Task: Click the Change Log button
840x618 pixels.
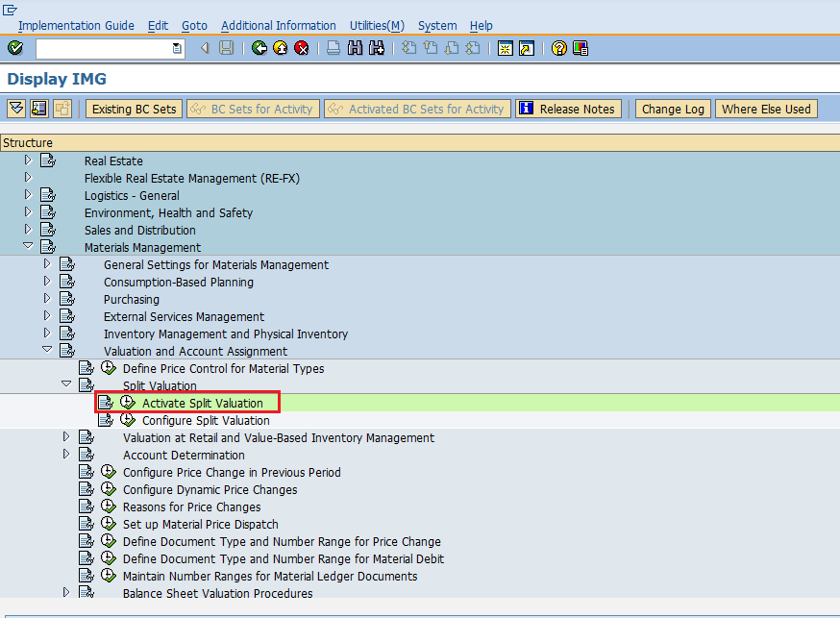Action: click(673, 109)
